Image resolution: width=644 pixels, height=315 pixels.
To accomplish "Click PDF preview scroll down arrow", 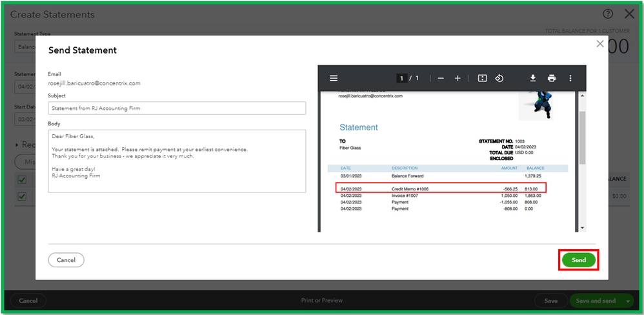I will tap(582, 228).
